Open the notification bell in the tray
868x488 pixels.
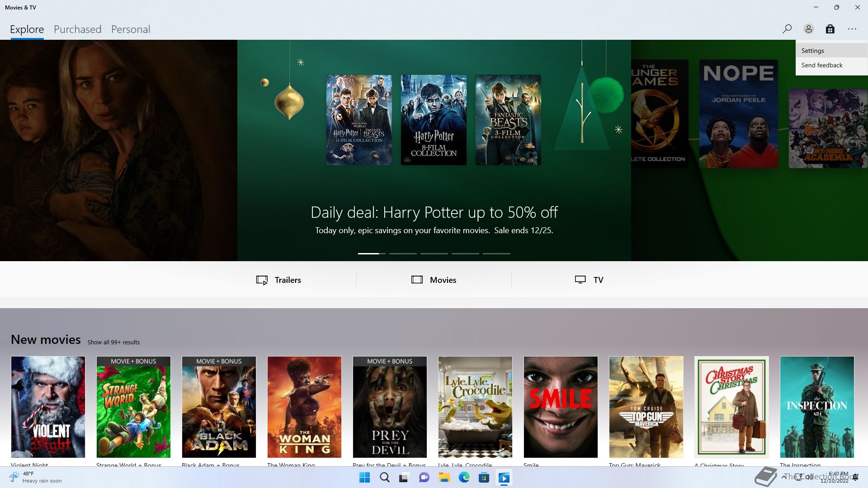855,478
